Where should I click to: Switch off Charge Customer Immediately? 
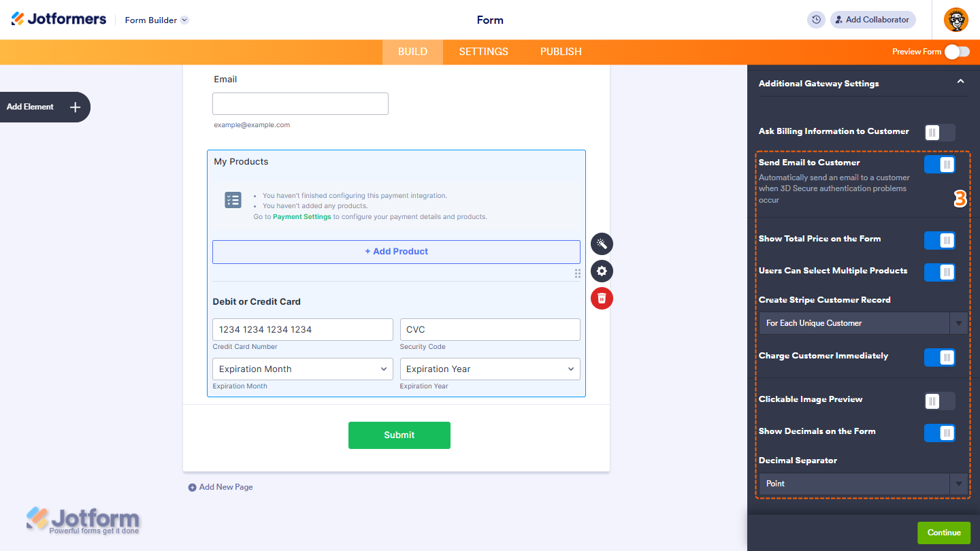click(940, 357)
